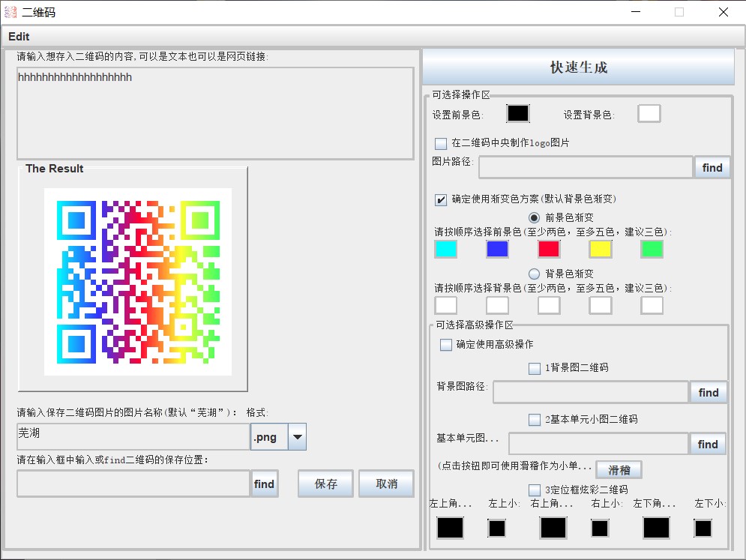Check the 2基本单元小图二维码 option
This screenshot has height=560, width=746.
point(535,420)
